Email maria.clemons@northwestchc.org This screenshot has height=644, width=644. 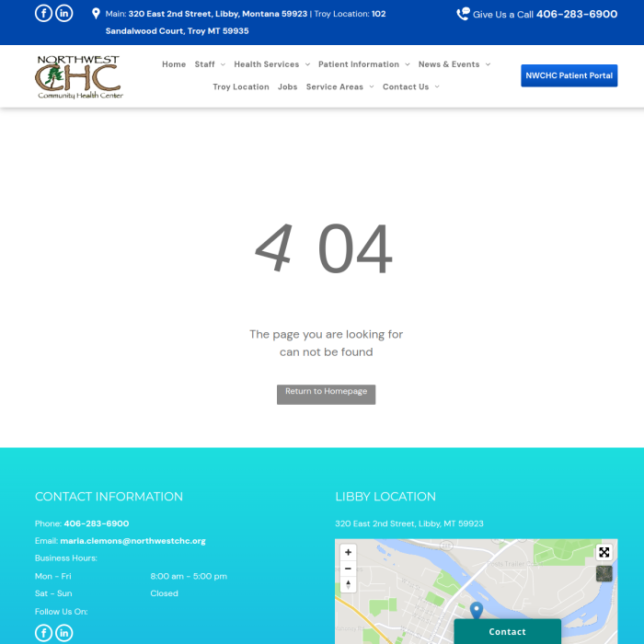132,541
